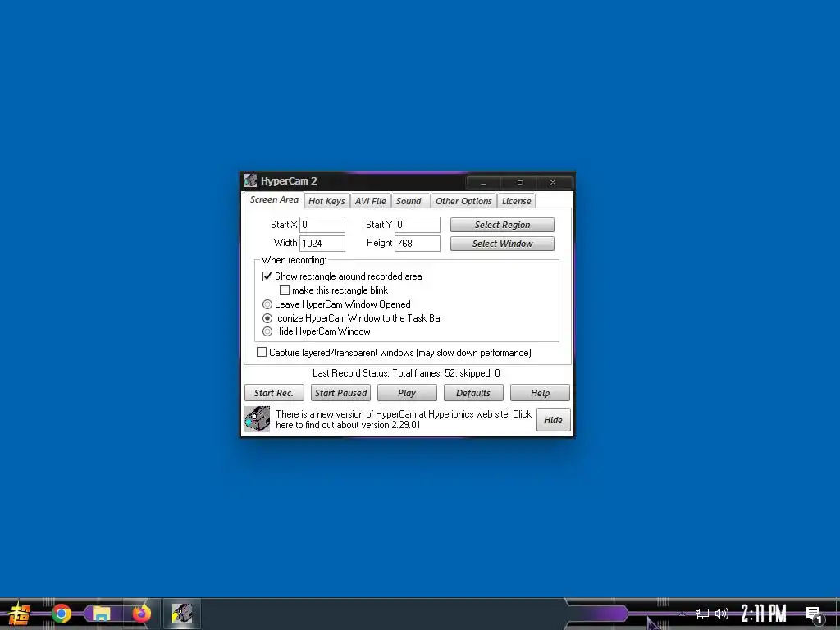
Task: Click the new version announcement text
Action: coord(404,419)
